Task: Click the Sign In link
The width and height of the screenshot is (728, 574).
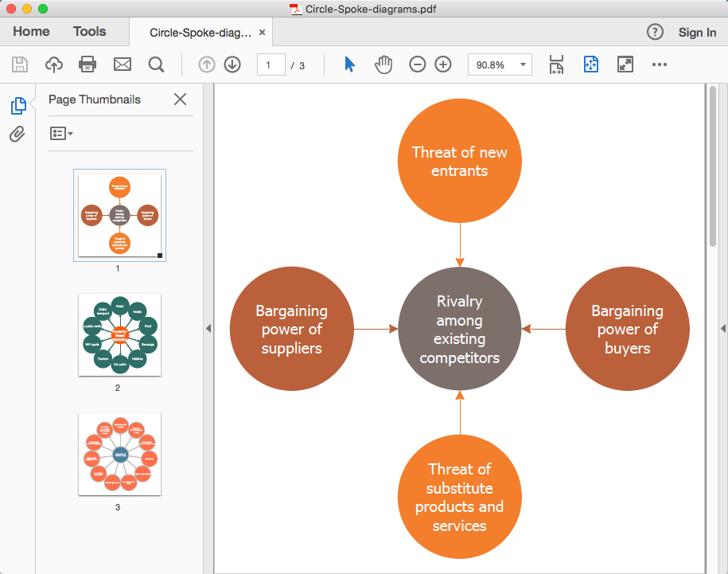Action: pyautogui.click(x=697, y=33)
